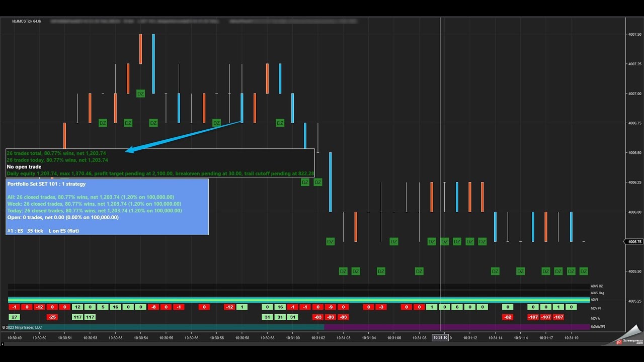
Task: Click the 10:31:06 time axis label
Action: [394, 338]
